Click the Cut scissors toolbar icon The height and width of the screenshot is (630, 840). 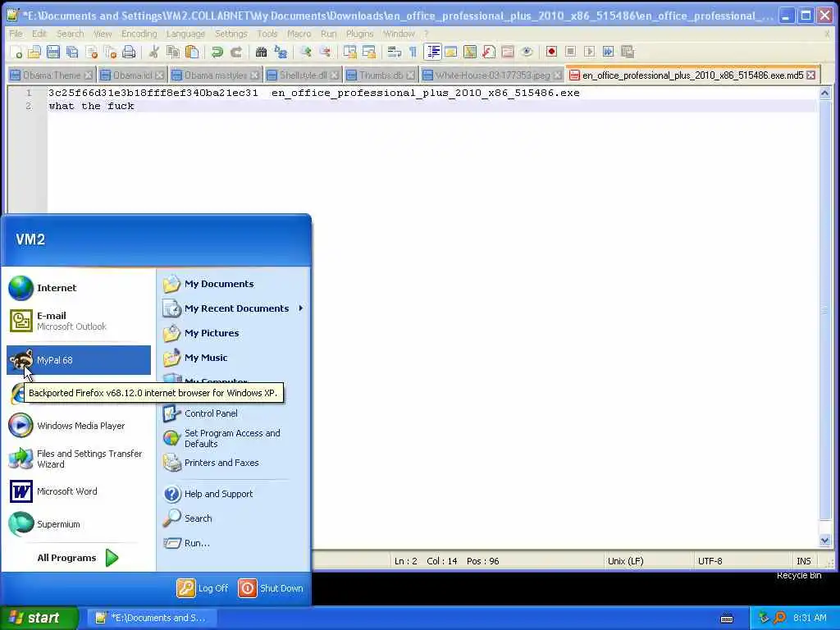point(153,52)
